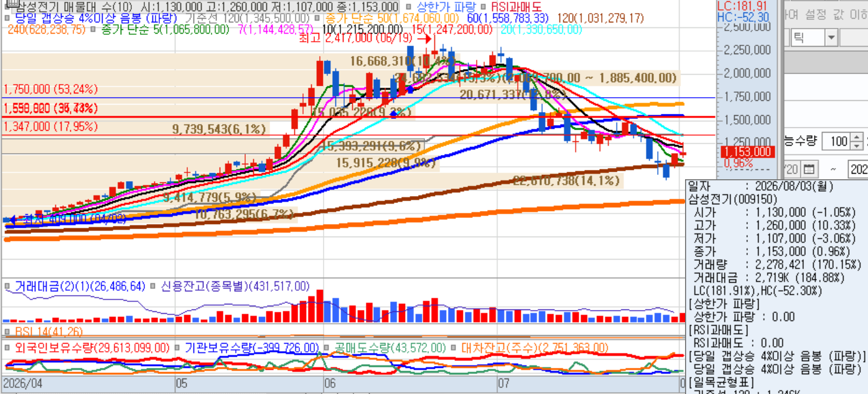This screenshot has width=868, height=394.
Task: Click the 삼성전기 매물대 수(10) title
Action: [73, 7]
